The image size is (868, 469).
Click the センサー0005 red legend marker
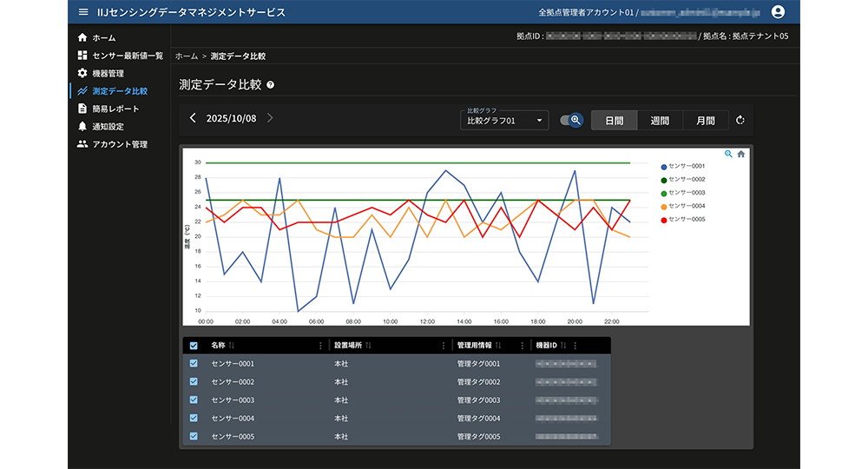coord(664,220)
